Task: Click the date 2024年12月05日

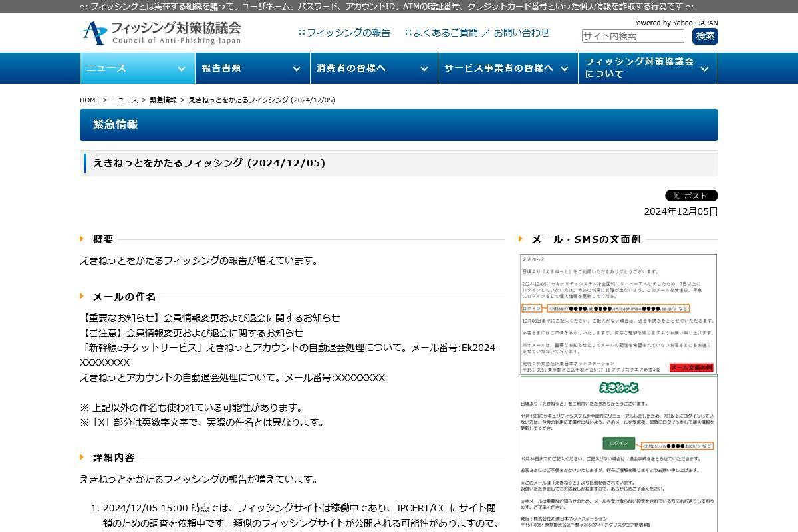Action: (x=681, y=211)
